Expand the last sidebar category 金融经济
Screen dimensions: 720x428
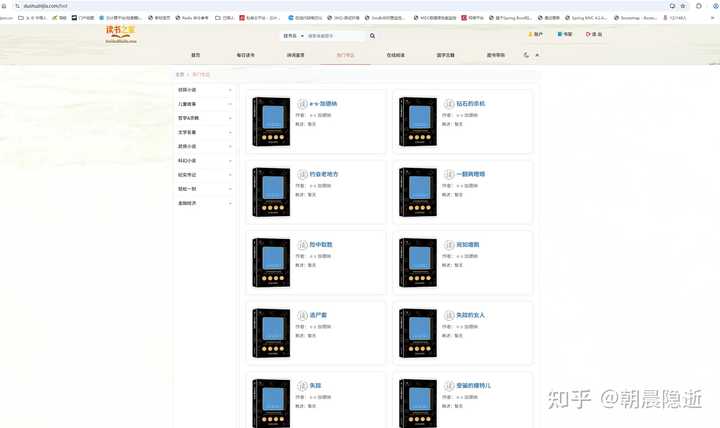click(205, 203)
